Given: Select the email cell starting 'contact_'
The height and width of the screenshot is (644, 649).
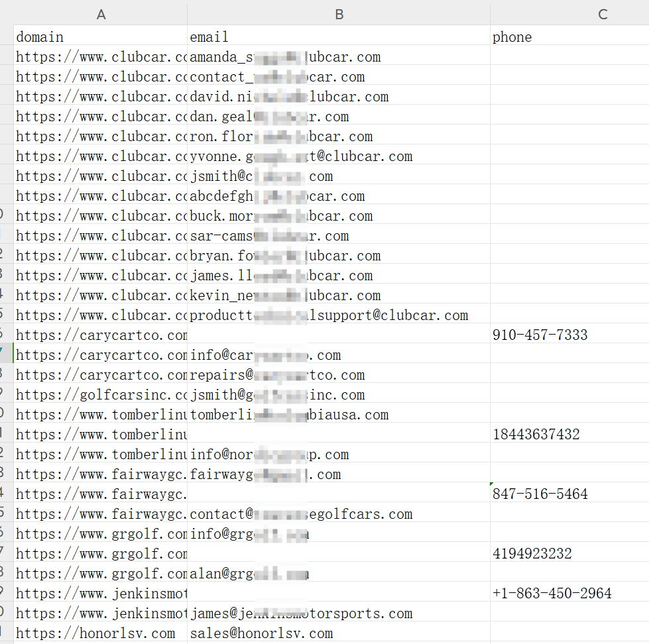Looking at the screenshot, I should click(339, 76).
